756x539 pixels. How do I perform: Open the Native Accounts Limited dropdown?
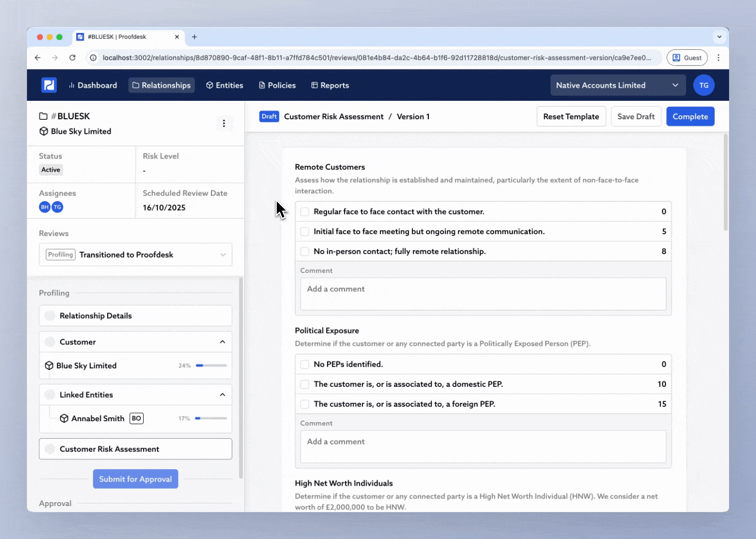click(617, 85)
